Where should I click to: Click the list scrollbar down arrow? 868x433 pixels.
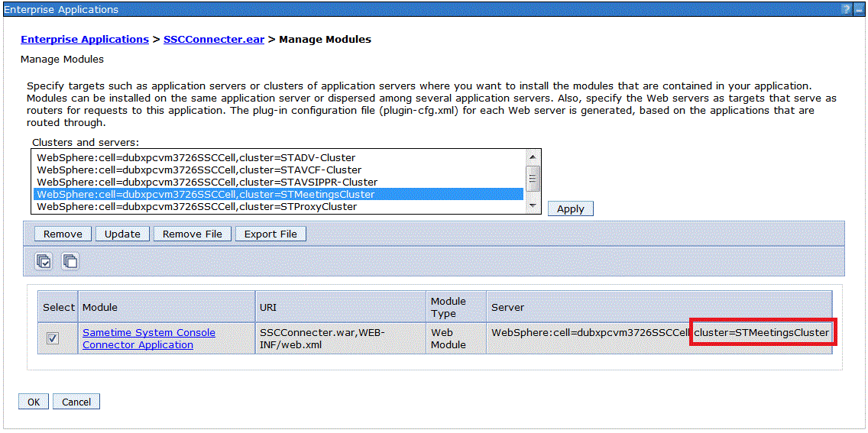[533, 205]
